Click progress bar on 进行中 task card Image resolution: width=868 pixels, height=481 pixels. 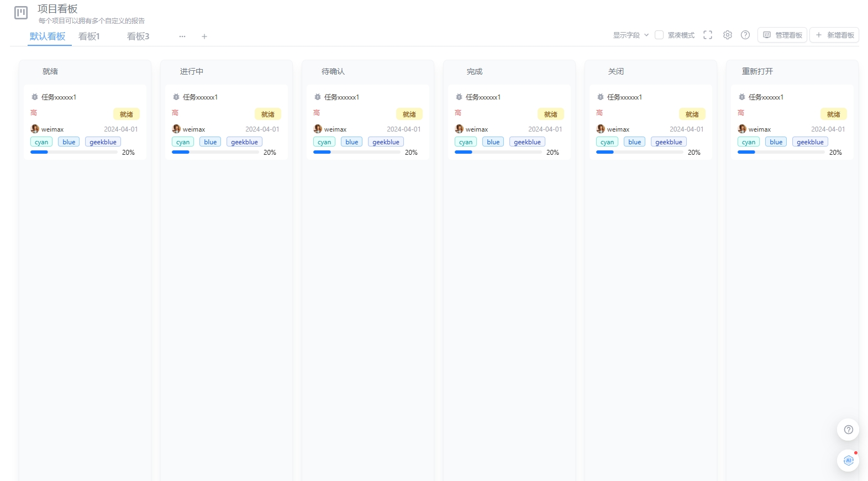point(215,152)
